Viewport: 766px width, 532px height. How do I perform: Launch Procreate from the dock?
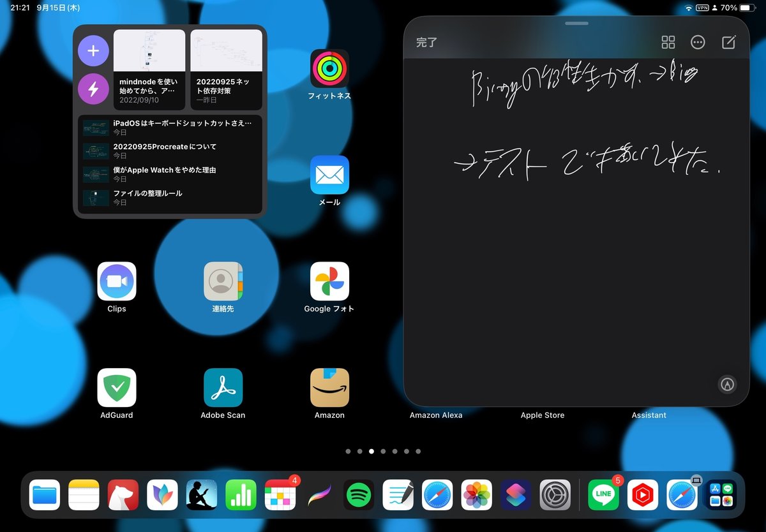(319, 495)
